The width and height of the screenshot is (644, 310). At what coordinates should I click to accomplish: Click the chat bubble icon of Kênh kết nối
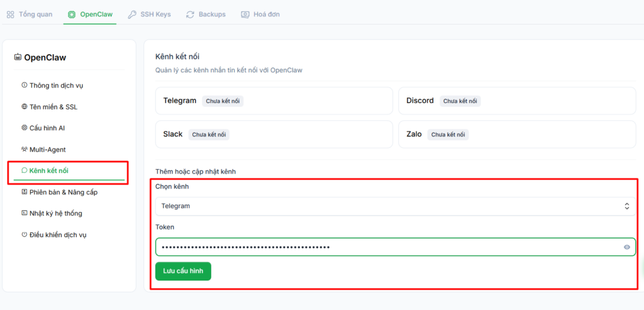25,170
